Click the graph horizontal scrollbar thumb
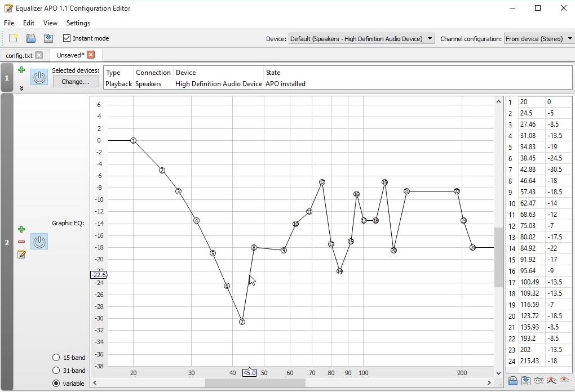 click(x=255, y=382)
